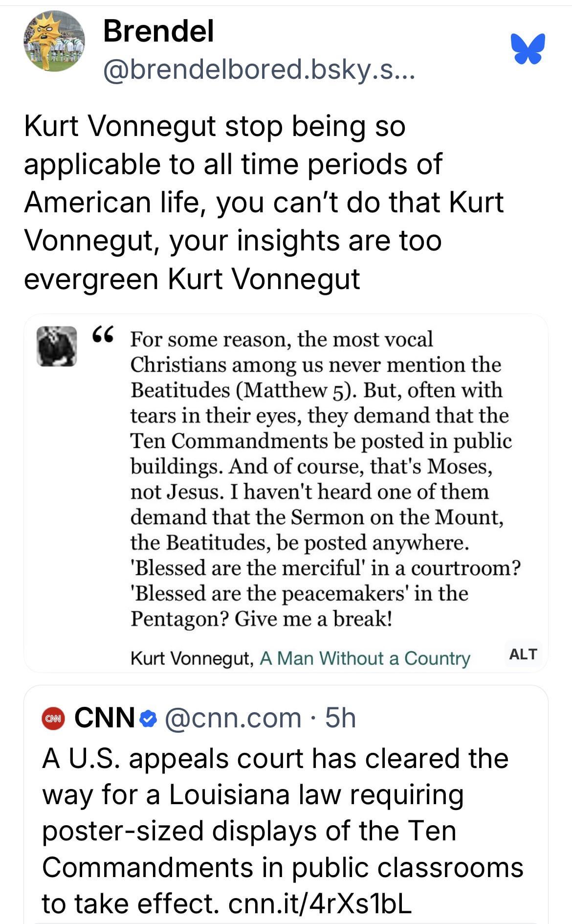Click the CNN red logo avatar
The height and width of the screenshot is (924, 572).
pos(53,719)
